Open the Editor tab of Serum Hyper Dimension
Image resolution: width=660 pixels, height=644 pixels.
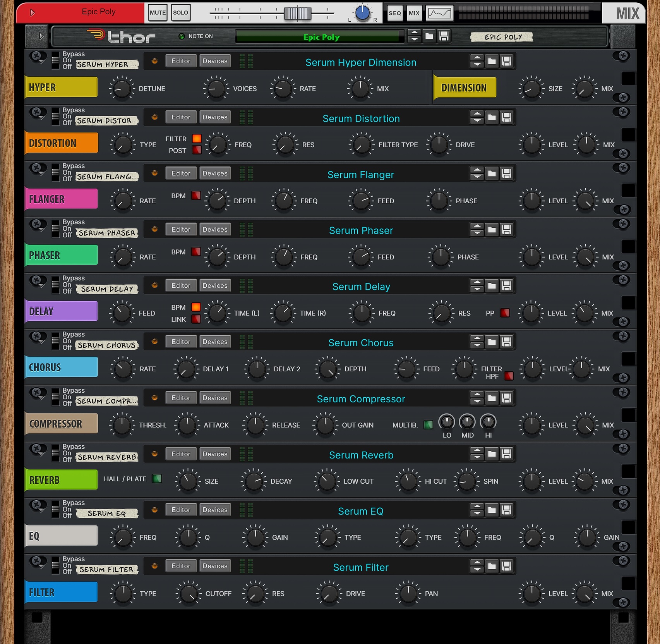[x=181, y=61]
